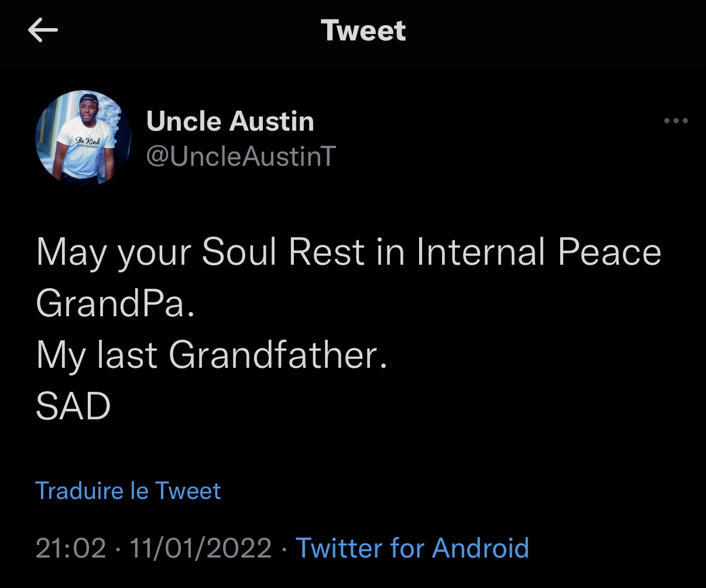Click the My last Grandfather. line

211,355
